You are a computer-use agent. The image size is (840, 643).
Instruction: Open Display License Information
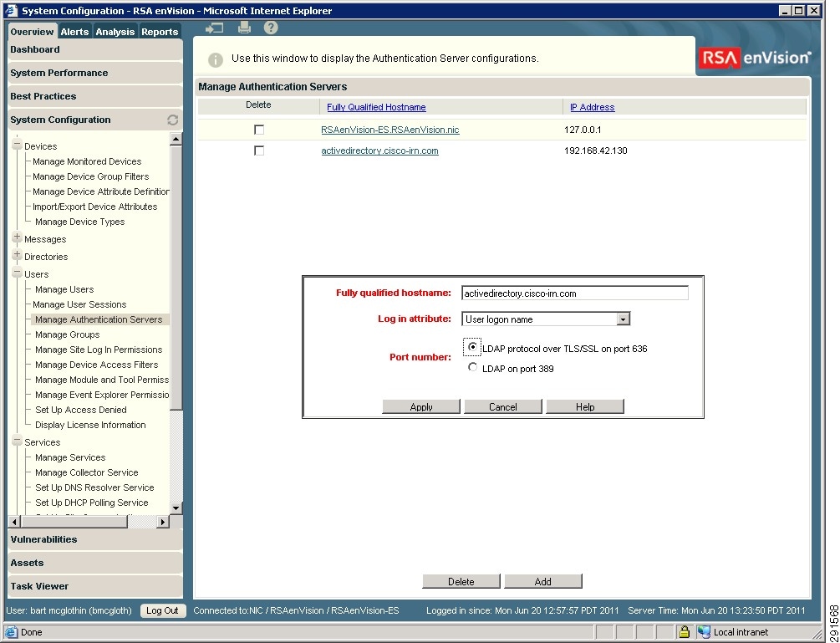(x=90, y=425)
